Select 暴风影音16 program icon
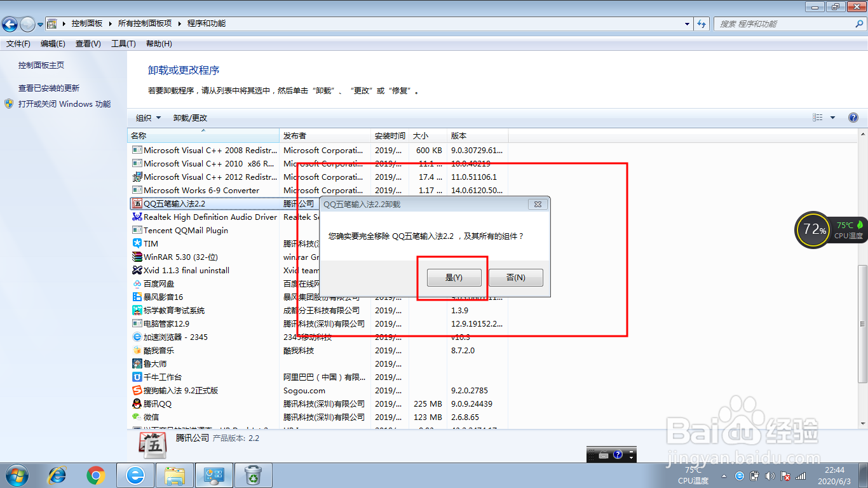 pyautogui.click(x=137, y=297)
